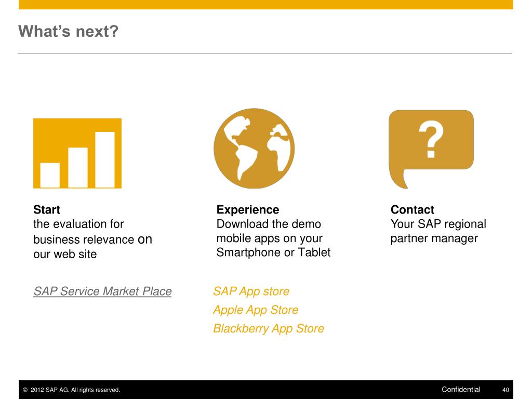Click the "2012 SAP AG. All rights reserved." footer

[x=72, y=390]
